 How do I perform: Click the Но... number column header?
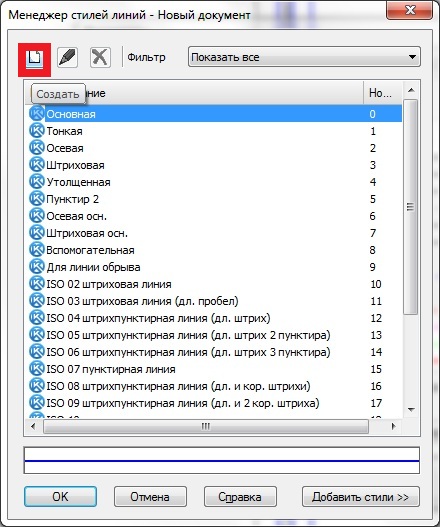pos(383,93)
